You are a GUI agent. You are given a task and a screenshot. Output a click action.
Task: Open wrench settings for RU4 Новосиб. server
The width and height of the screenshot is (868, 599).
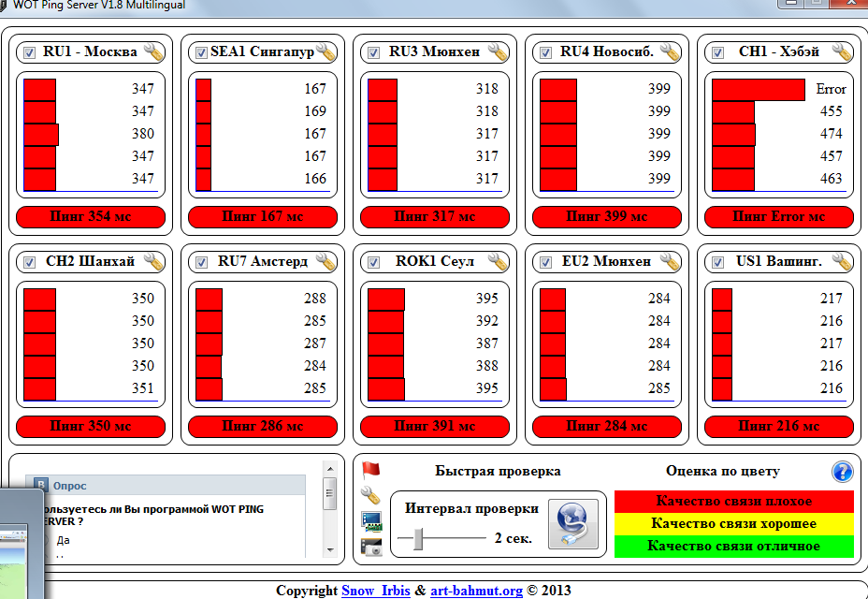click(670, 52)
